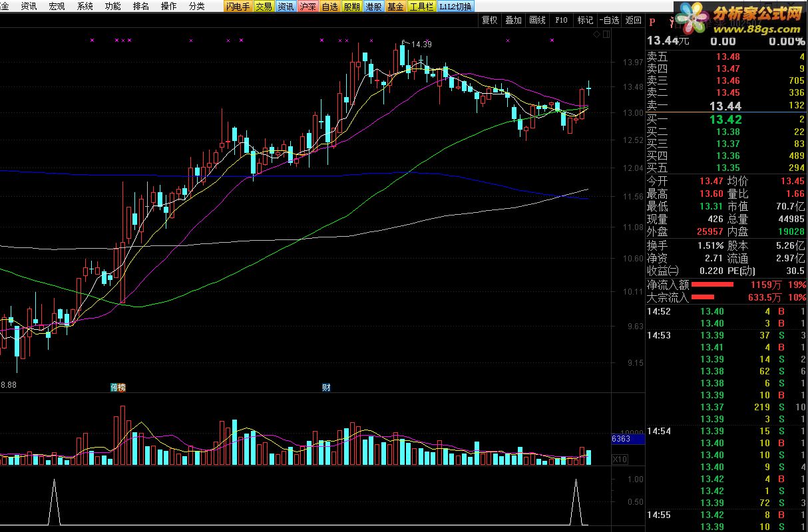
Task: Open the 分类 menu
Action: pyautogui.click(x=197, y=7)
